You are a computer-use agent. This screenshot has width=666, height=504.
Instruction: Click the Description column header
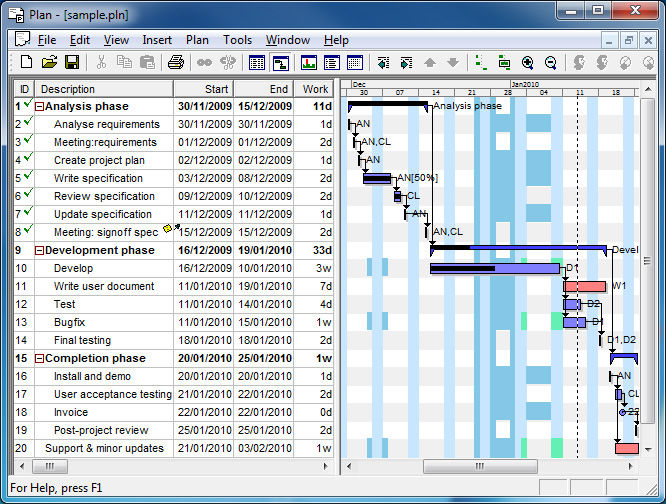tap(104, 89)
